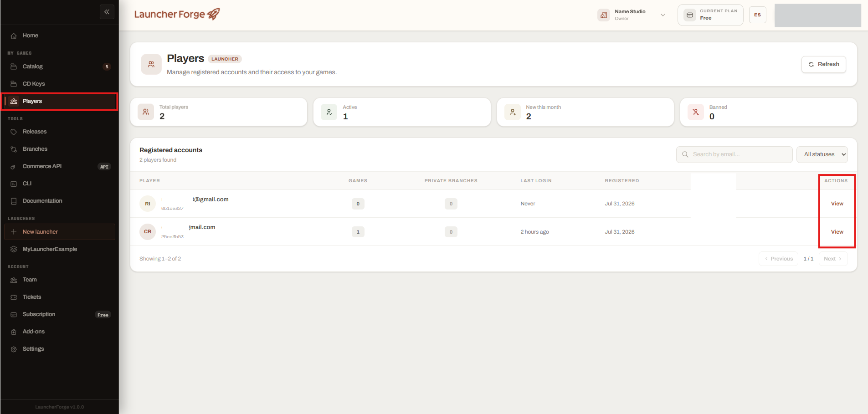This screenshot has height=414, width=868.
Task: Open Settings menu item
Action: click(59, 349)
